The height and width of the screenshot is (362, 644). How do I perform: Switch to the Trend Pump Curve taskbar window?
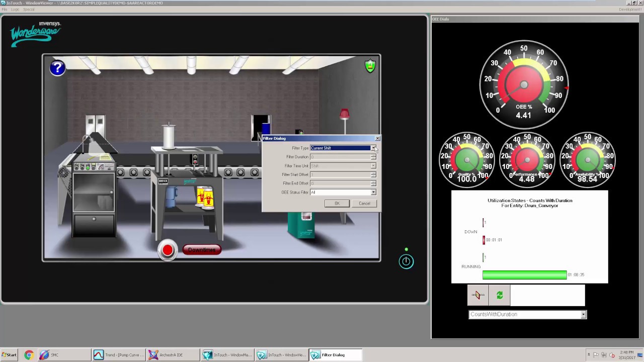point(119,355)
